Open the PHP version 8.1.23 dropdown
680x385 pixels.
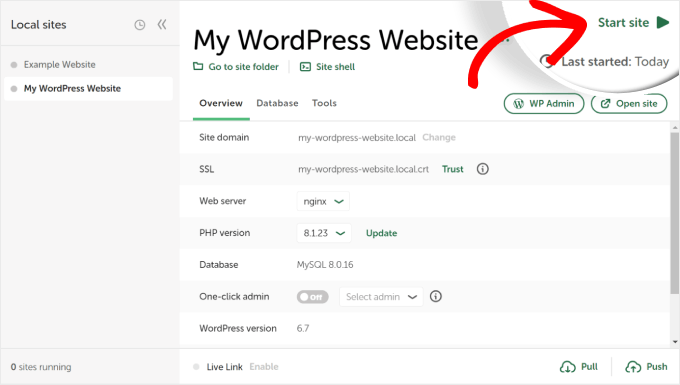[324, 233]
